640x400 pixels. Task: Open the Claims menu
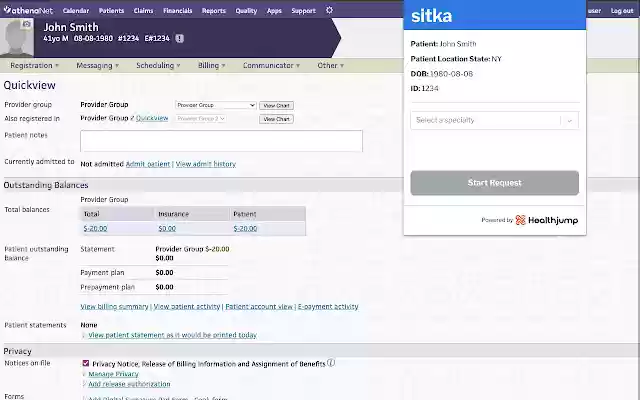coord(143,11)
